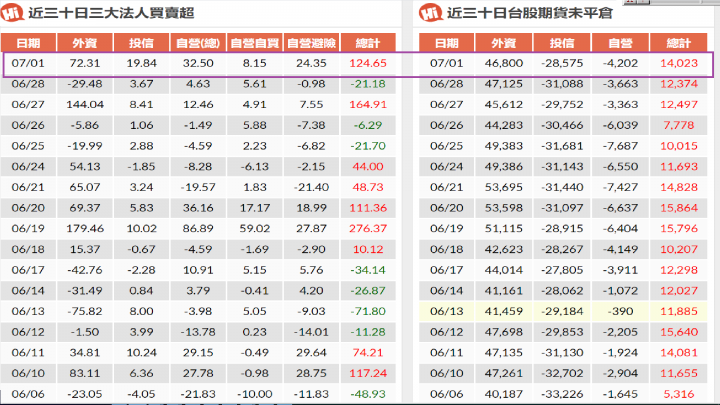Click the total 74.21
720x405 pixels.
click(x=368, y=353)
